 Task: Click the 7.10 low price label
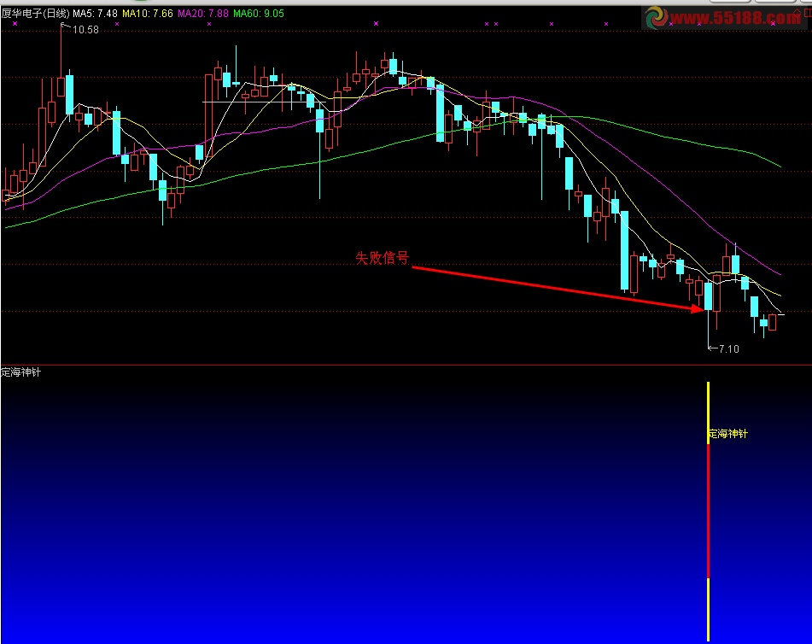coord(728,348)
